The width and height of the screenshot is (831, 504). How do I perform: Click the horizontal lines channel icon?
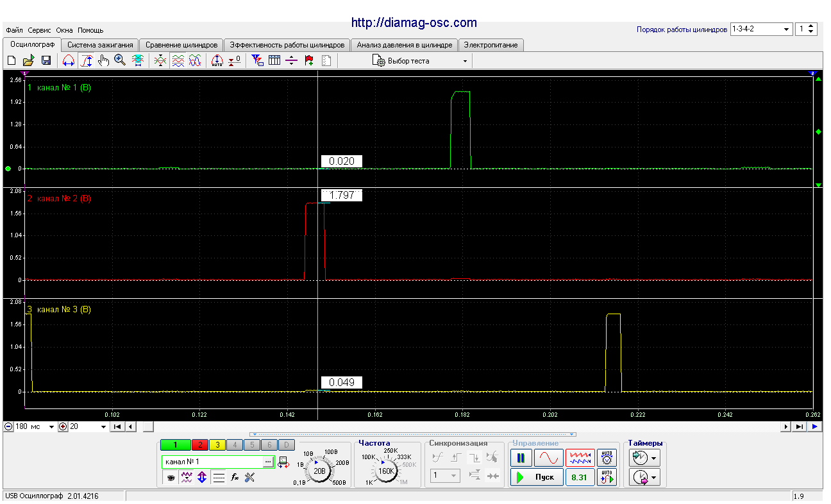coord(219,477)
